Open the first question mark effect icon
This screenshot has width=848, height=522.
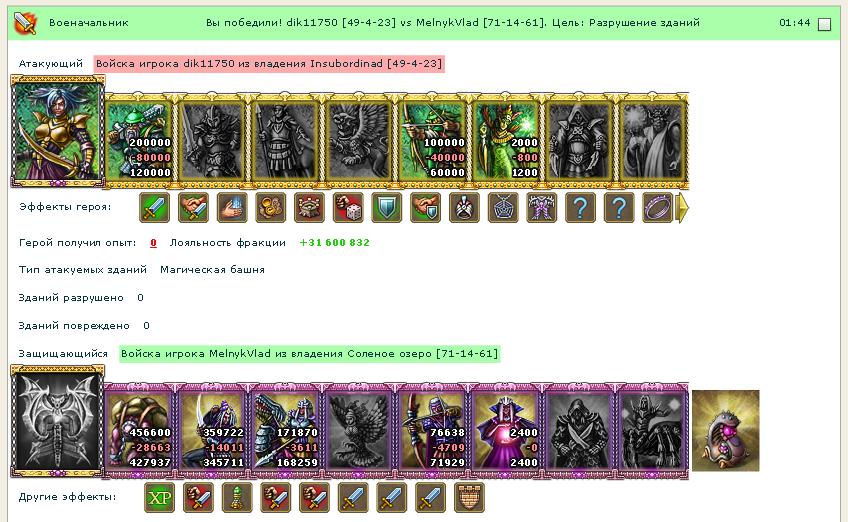(x=580, y=208)
